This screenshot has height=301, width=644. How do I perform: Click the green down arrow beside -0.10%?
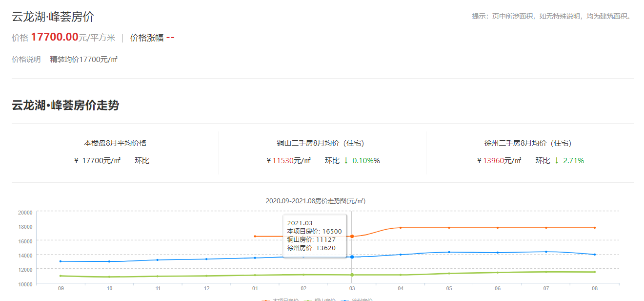click(x=346, y=161)
